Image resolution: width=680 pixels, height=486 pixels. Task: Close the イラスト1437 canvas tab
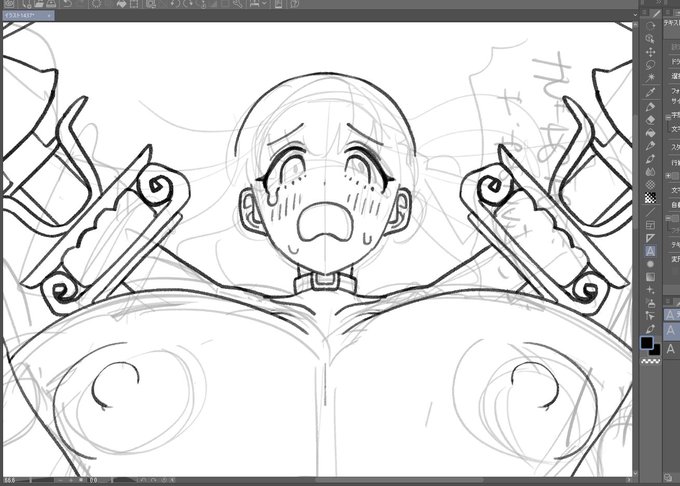tap(49, 16)
